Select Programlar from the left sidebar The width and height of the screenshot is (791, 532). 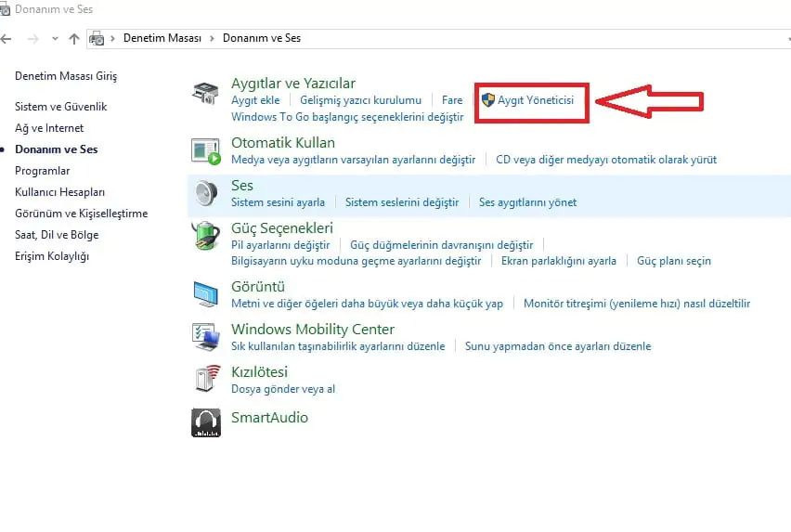(x=43, y=171)
